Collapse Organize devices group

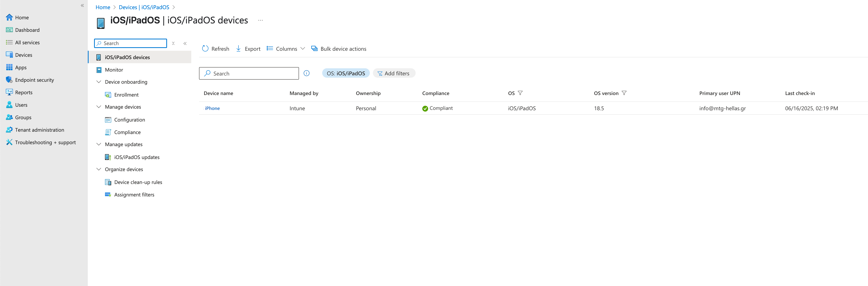99,169
